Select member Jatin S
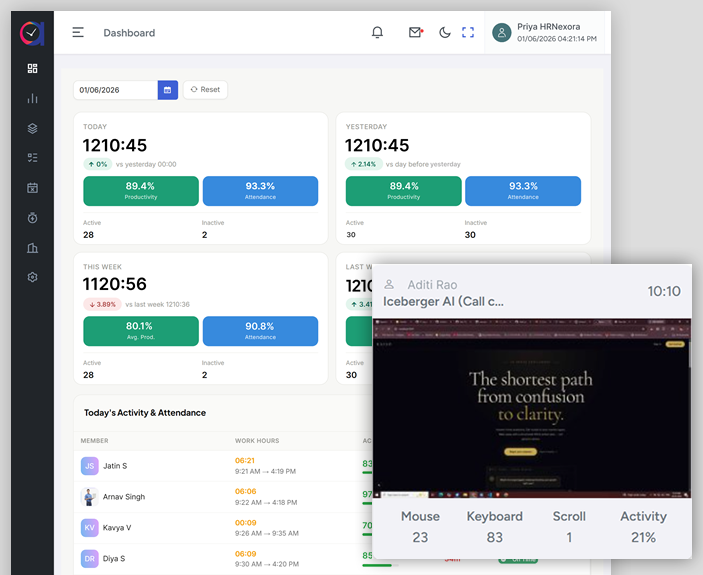The width and height of the screenshot is (703, 575). pyautogui.click(x=115, y=466)
